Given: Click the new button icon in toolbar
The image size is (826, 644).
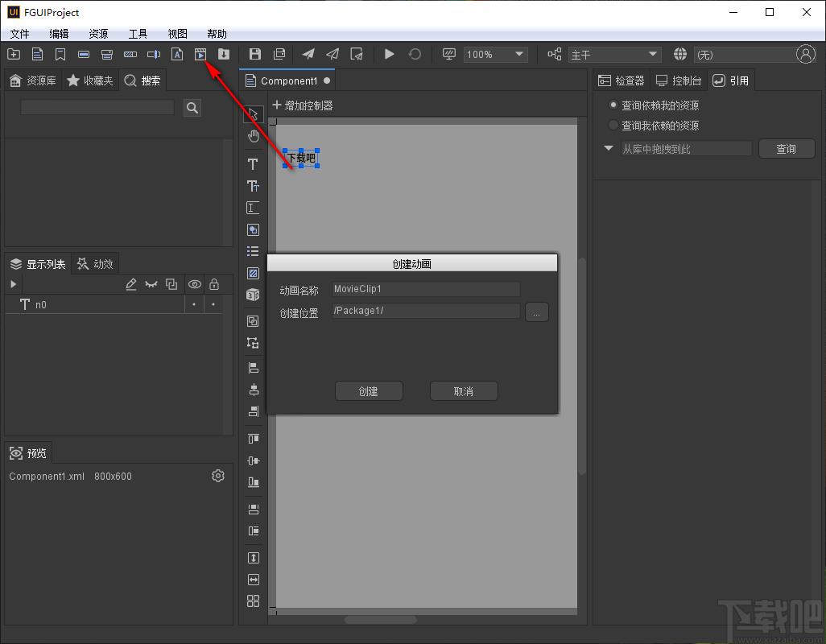Looking at the screenshot, I should [84, 54].
